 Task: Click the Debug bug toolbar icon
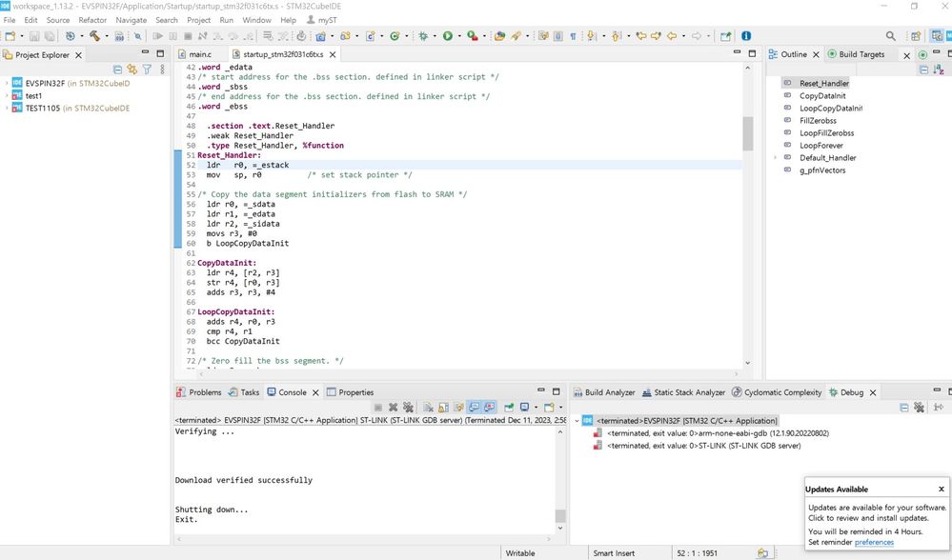[423, 36]
